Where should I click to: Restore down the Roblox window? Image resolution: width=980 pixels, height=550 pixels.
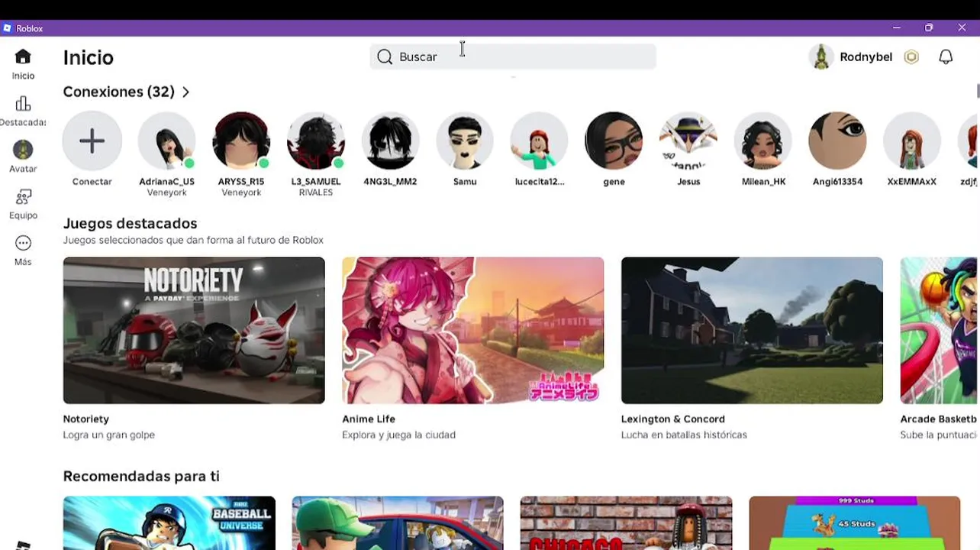(x=929, y=27)
